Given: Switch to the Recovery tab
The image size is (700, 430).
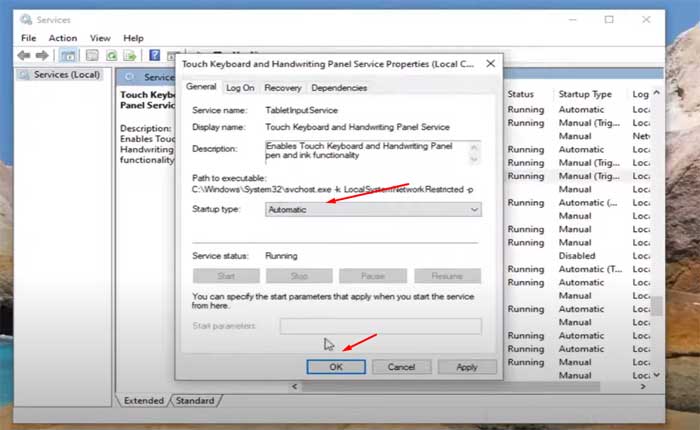Looking at the screenshot, I should [282, 88].
